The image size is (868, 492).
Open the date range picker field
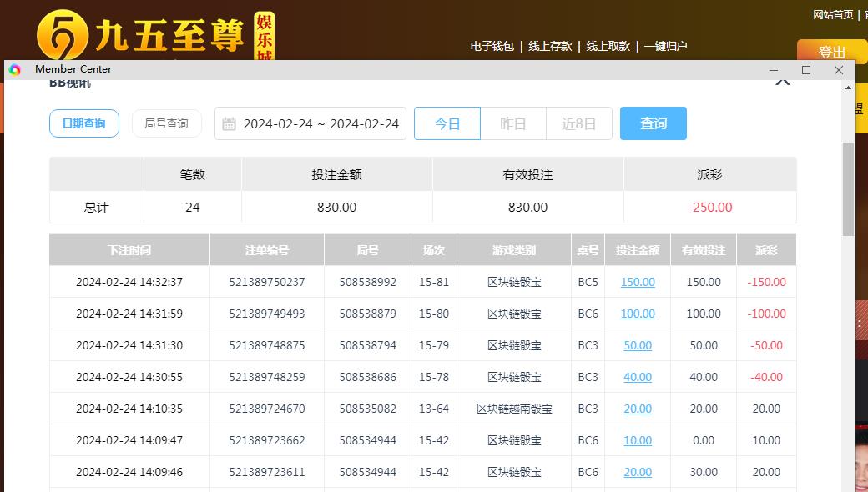320,124
